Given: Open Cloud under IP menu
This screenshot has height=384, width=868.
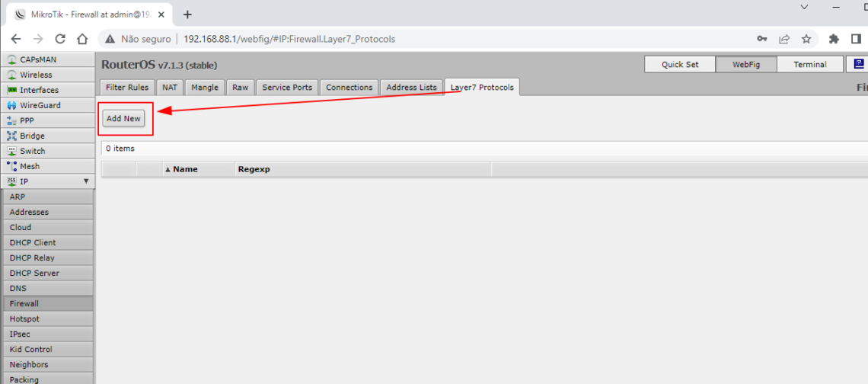Looking at the screenshot, I should pyautogui.click(x=48, y=227).
